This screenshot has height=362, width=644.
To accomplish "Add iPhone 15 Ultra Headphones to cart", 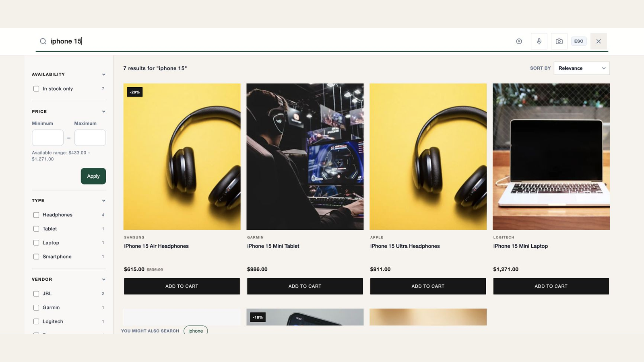I will coord(428,286).
